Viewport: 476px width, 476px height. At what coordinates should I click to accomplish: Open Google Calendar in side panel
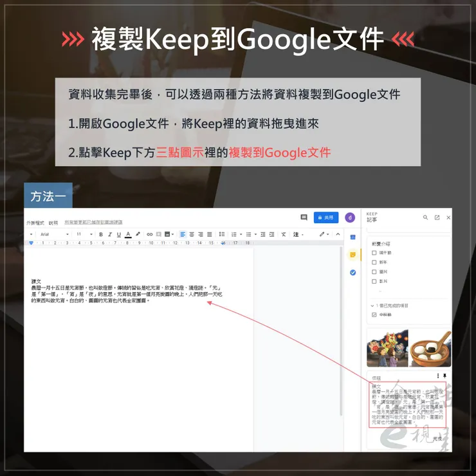pyautogui.click(x=352, y=237)
